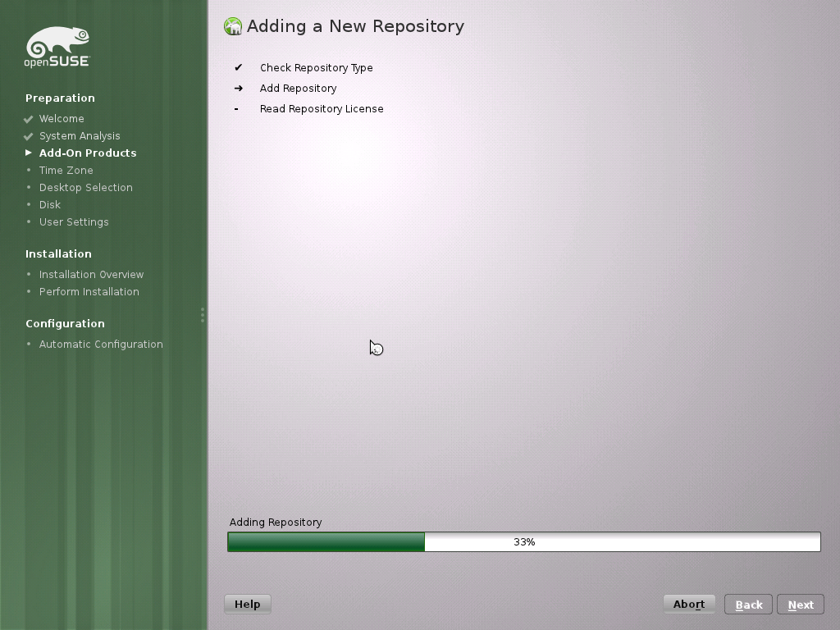Click the openSUSE chameleon logo
The height and width of the screenshot is (630, 840).
[57, 47]
